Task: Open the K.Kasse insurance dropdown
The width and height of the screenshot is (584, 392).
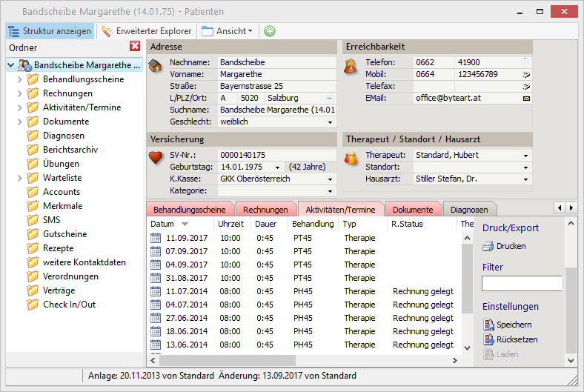Action: (x=330, y=179)
